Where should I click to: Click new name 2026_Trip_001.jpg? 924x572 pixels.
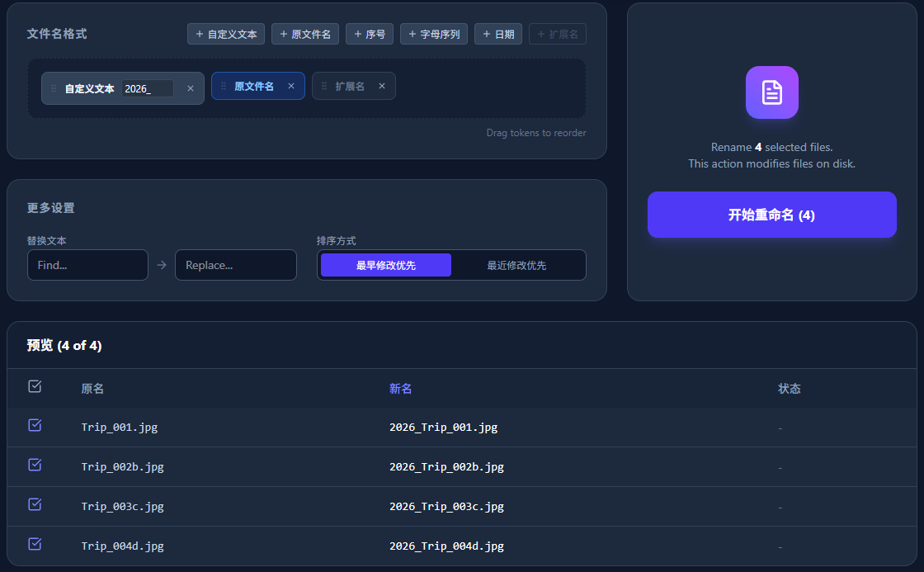pyautogui.click(x=444, y=428)
